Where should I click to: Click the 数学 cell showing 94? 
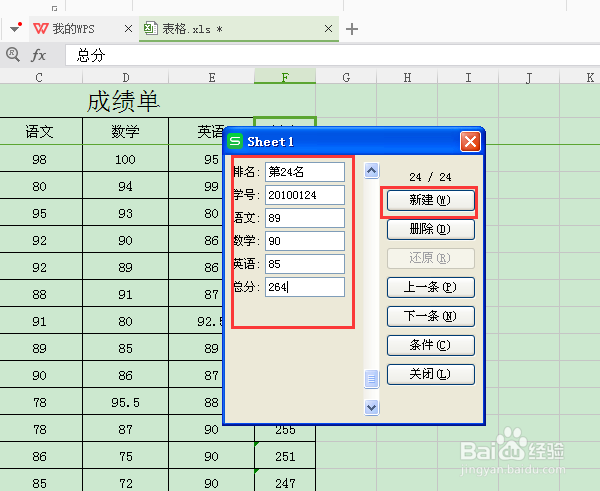(126, 186)
